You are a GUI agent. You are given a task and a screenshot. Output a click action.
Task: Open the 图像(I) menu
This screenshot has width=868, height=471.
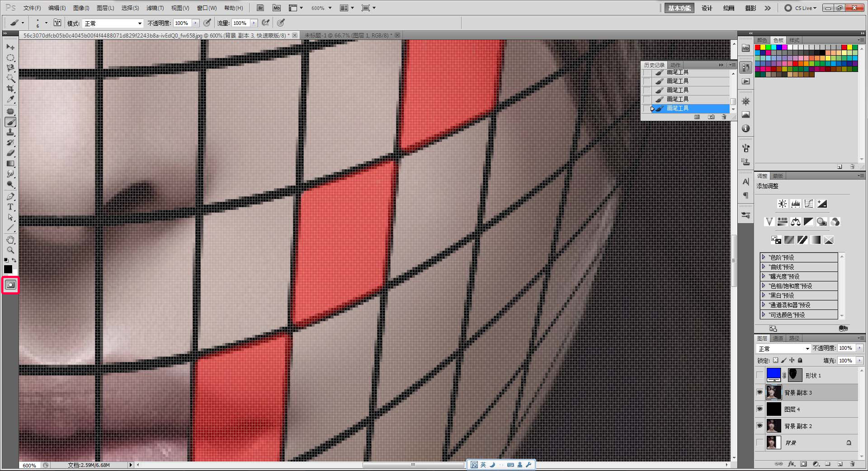81,8
